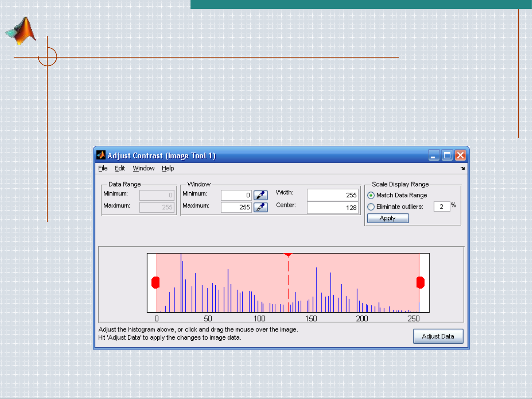The width and height of the screenshot is (532, 399).
Task: Open the File menu
Action: (x=103, y=168)
